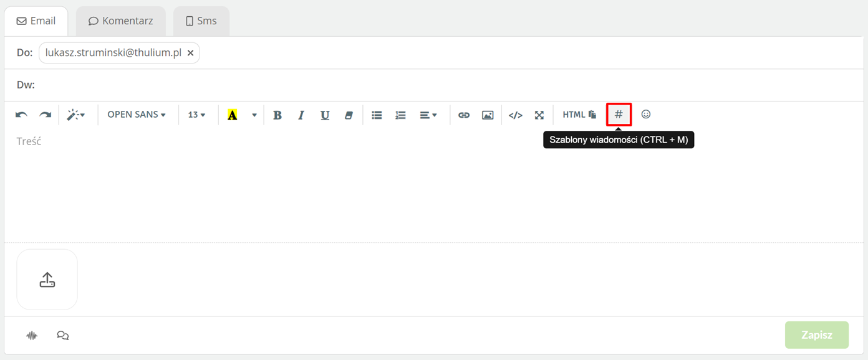The image size is (868, 360).
Task: Insert a hyperlink with the link icon
Action: (464, 115)
